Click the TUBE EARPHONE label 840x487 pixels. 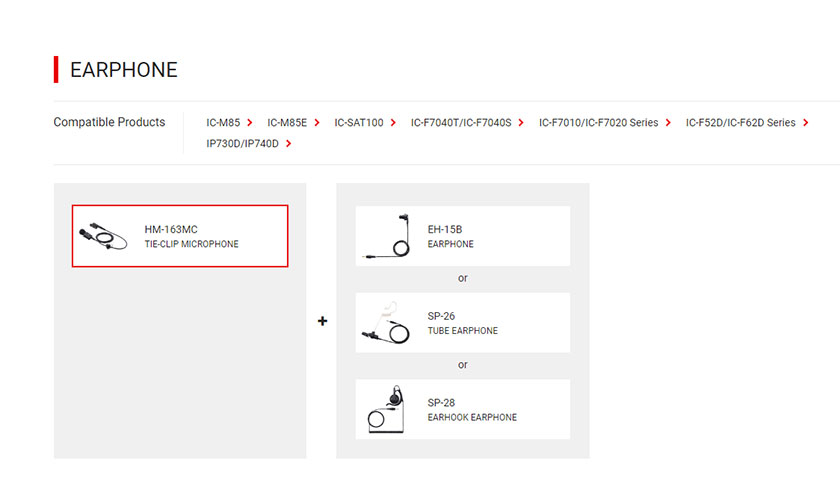(x=462, y=331)
